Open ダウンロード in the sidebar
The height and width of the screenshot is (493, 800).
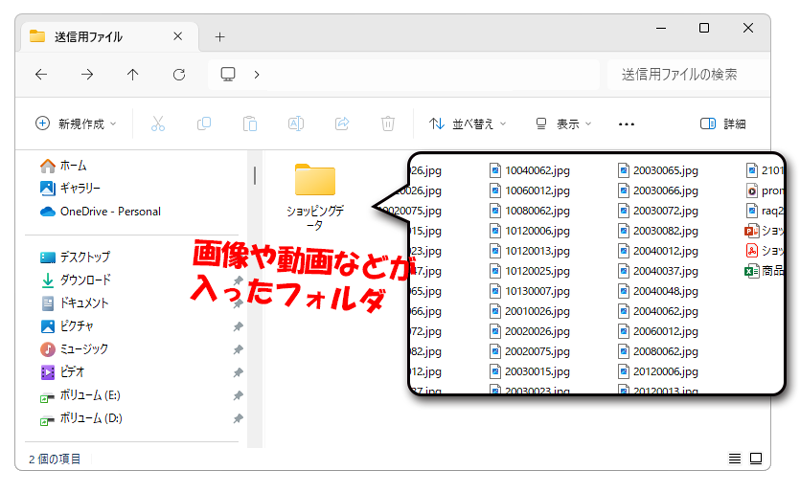[85, 280]
